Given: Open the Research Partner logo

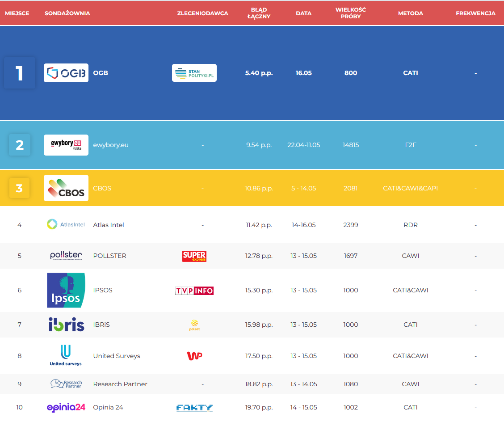Looking at the screenshot, I should tap(66, 384).
